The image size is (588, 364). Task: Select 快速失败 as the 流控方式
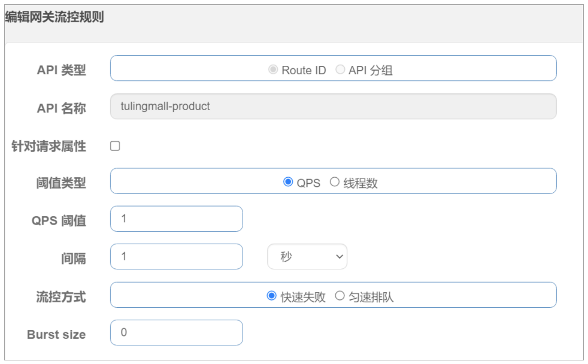point(272,296)
